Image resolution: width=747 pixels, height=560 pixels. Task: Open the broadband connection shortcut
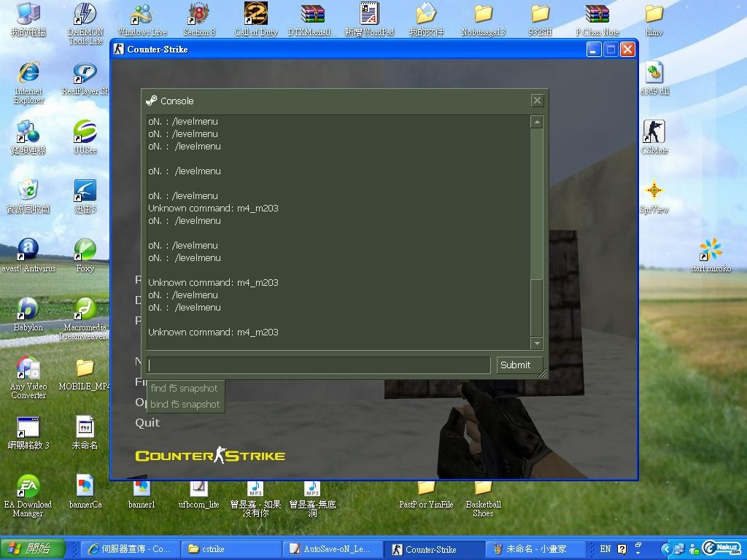[28, 138]
